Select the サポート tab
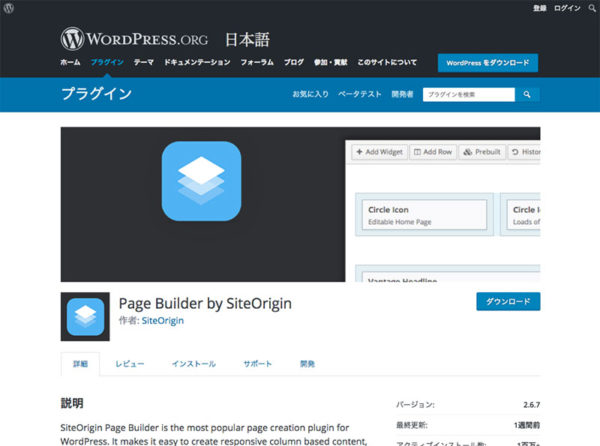The width and height of the screenshot is (600, 446). [258, 364]
